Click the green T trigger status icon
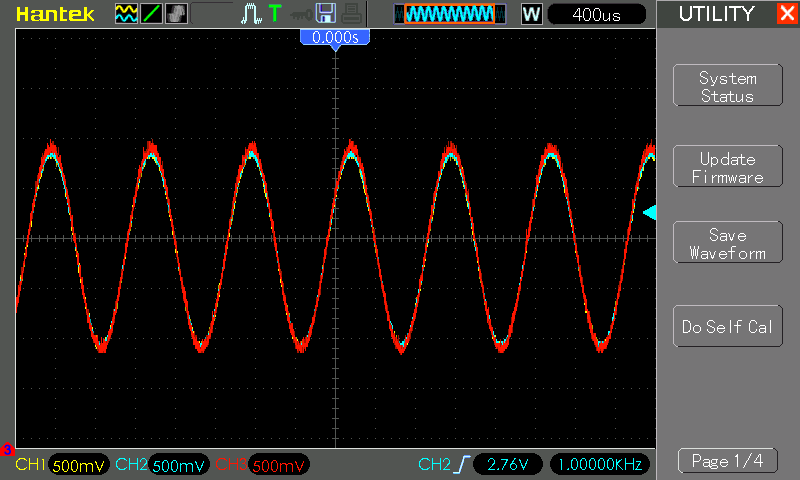Image resolution: width=800 pixels, height=480 pixels. pyautogui.click(x=275, y=13)
